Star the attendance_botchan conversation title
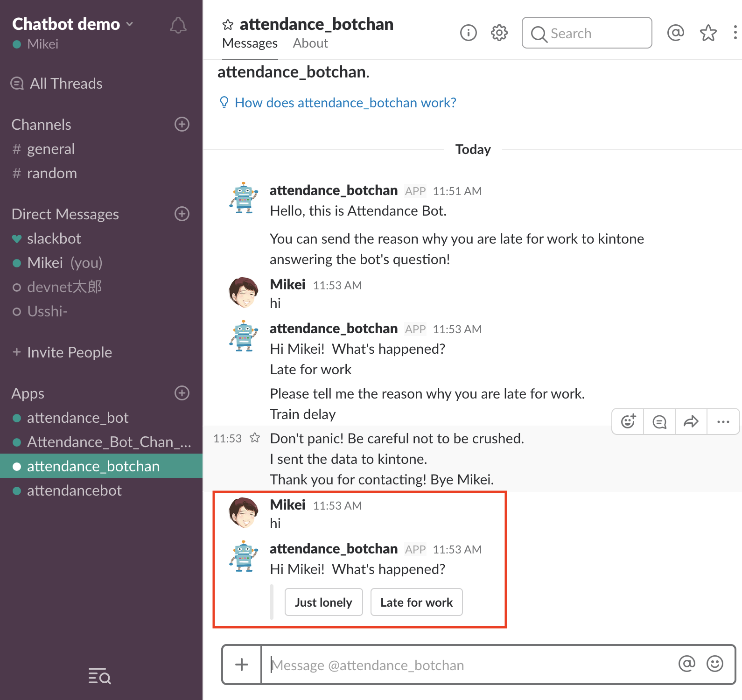The image size is (742, 700). point(228,25)
